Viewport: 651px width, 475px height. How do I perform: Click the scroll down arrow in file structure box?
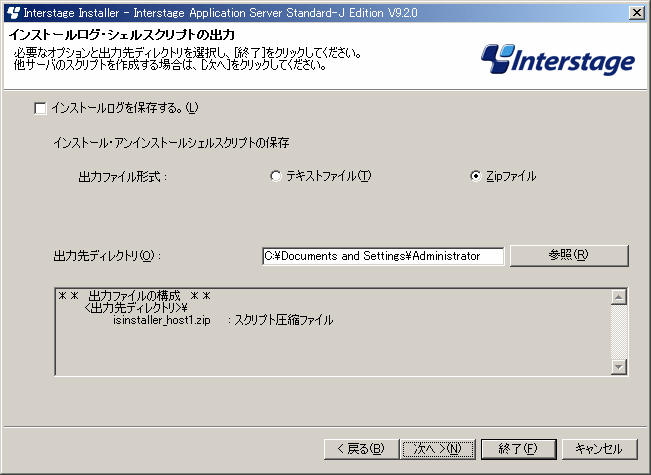pyautogui.click(x=619, y=367)
